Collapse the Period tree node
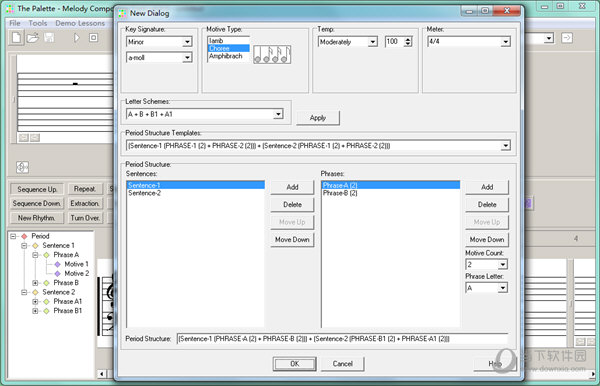Viewport: 600px width, 386px height. click(13, 236)
